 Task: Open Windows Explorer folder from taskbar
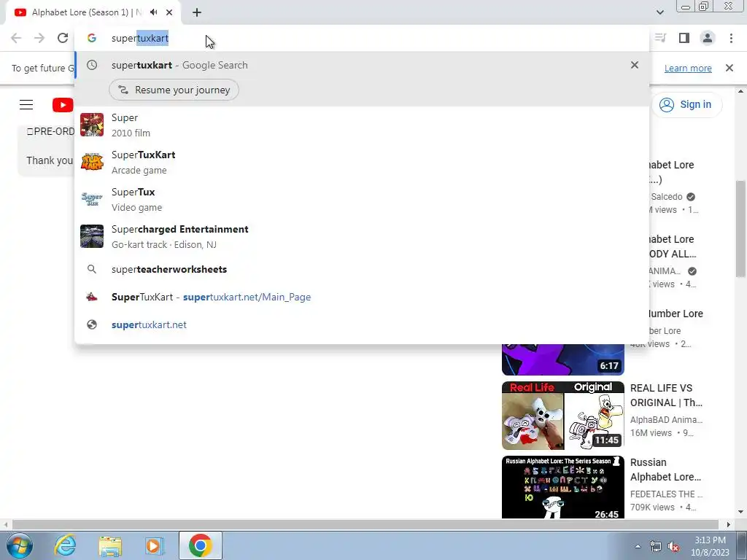[x=110, y=545]
